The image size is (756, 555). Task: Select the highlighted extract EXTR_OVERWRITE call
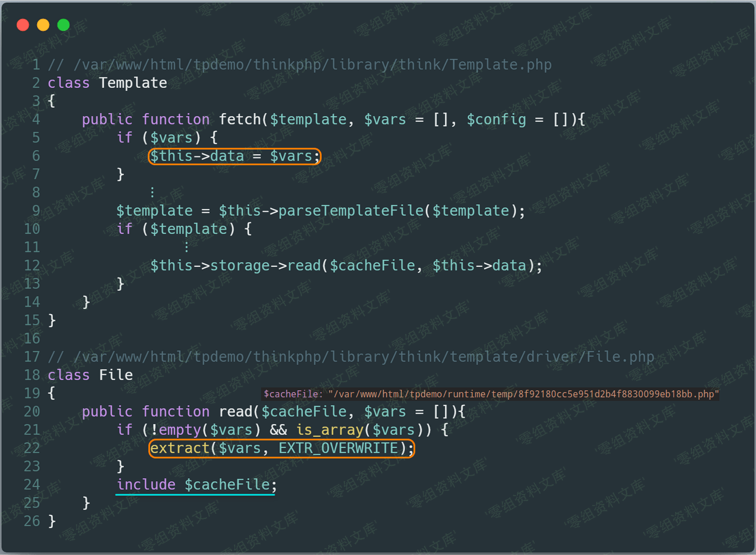click(x=281, y=449)
